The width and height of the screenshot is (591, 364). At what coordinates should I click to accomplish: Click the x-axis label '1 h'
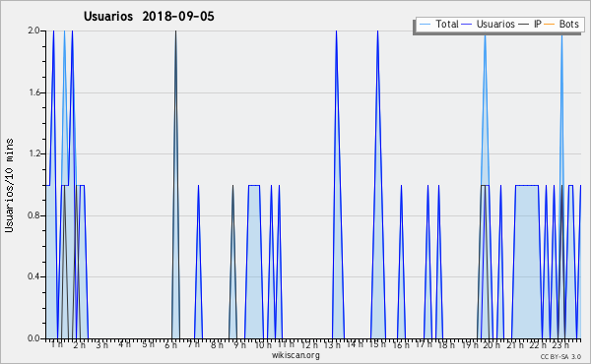tap(57, 344)
